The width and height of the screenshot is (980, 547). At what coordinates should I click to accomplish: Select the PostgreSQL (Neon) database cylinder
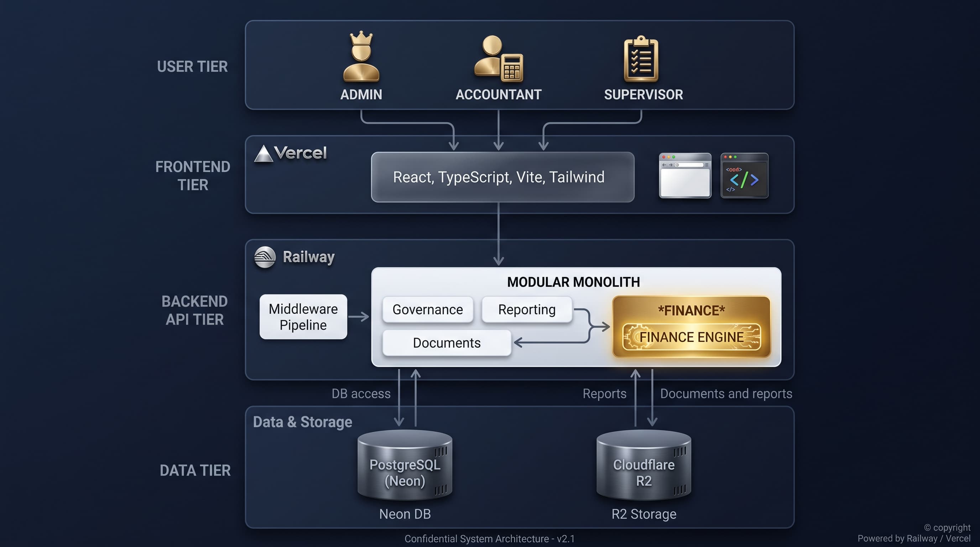point(405,465)
